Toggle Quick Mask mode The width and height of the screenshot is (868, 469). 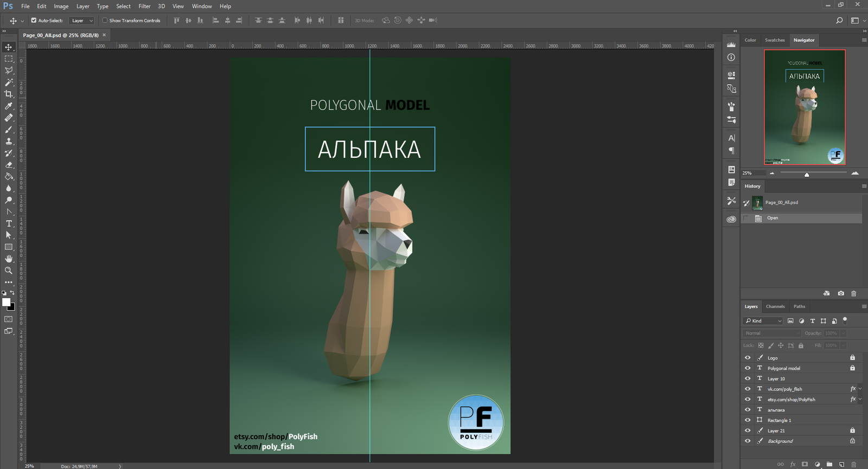[9, 319]
